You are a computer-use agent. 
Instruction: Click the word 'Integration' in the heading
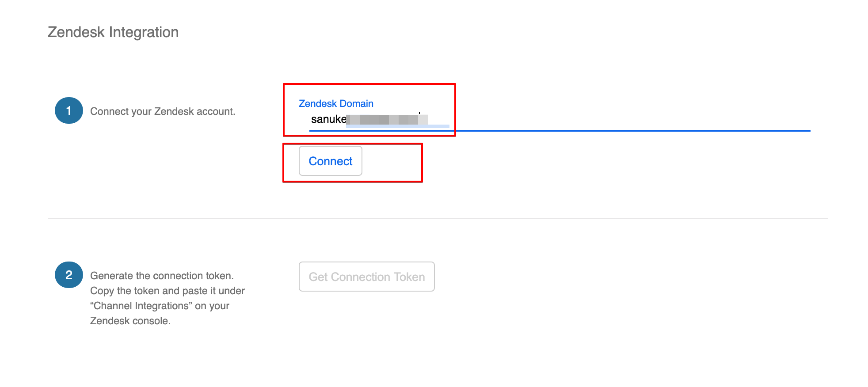[144, 32]
